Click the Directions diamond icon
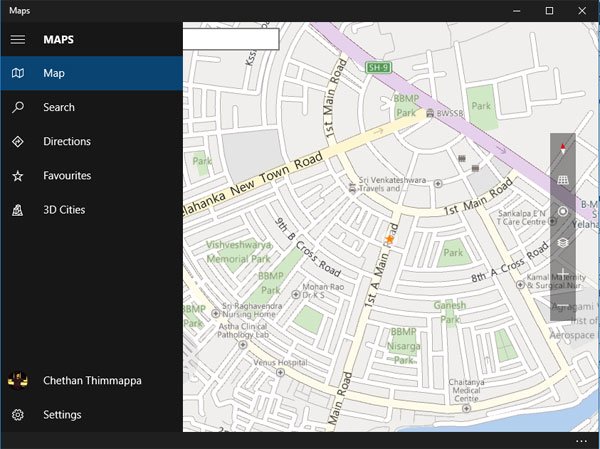 (17, 142)
